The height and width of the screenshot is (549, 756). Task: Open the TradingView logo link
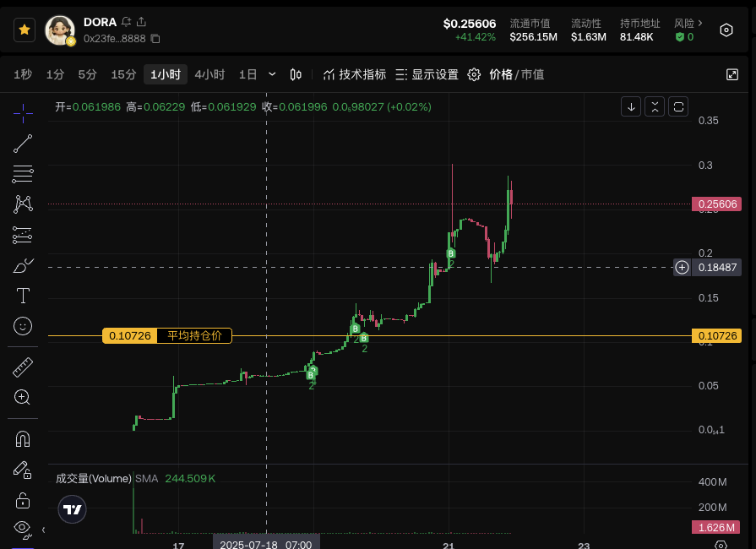coord(73,509)
